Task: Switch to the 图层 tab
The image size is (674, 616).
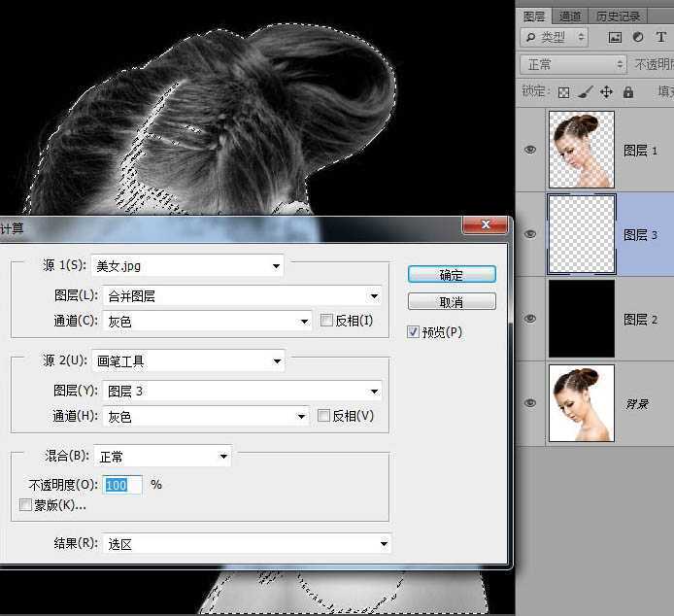Action: pos(534,17)
